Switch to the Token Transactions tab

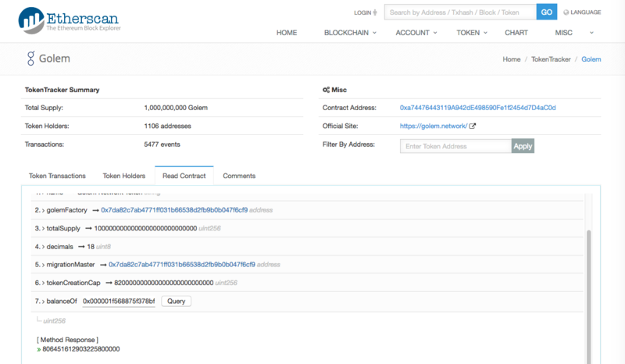pyautogui.click(x=57, y=176)
